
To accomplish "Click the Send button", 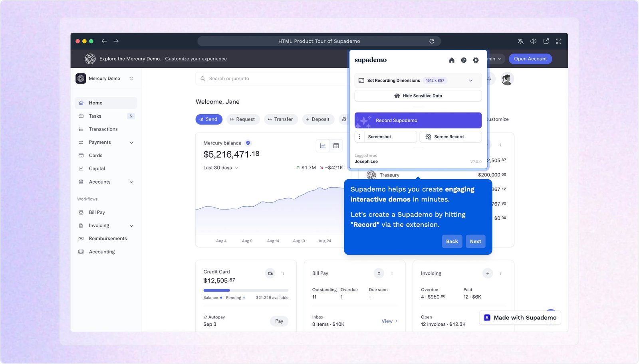I will [x=209, y=119].
